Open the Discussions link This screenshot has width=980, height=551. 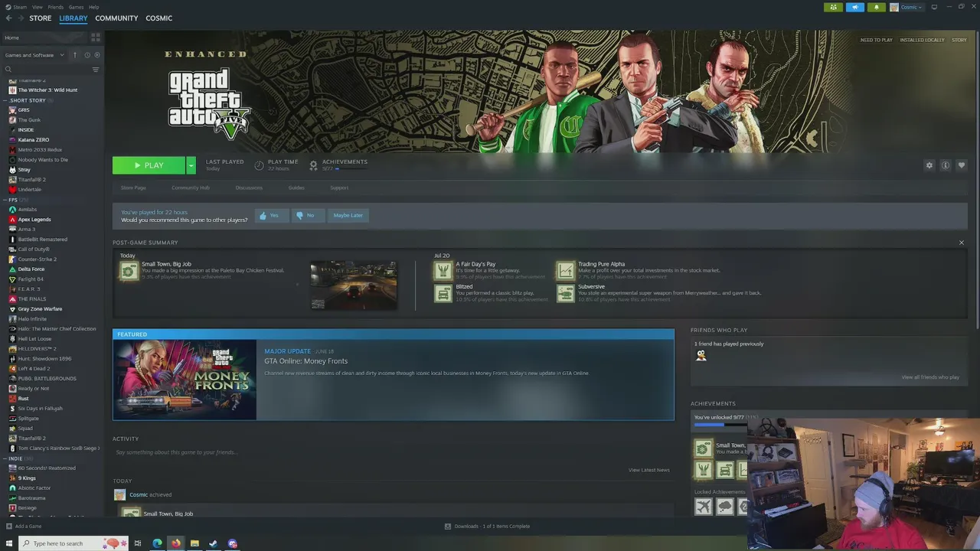[249, 187]
